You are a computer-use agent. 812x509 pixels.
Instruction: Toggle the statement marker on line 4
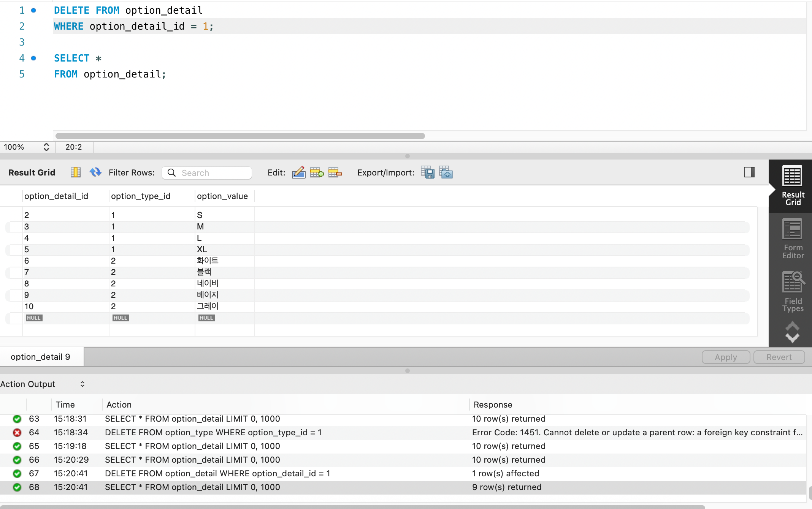pyautogui.click(x=33, y=58)
